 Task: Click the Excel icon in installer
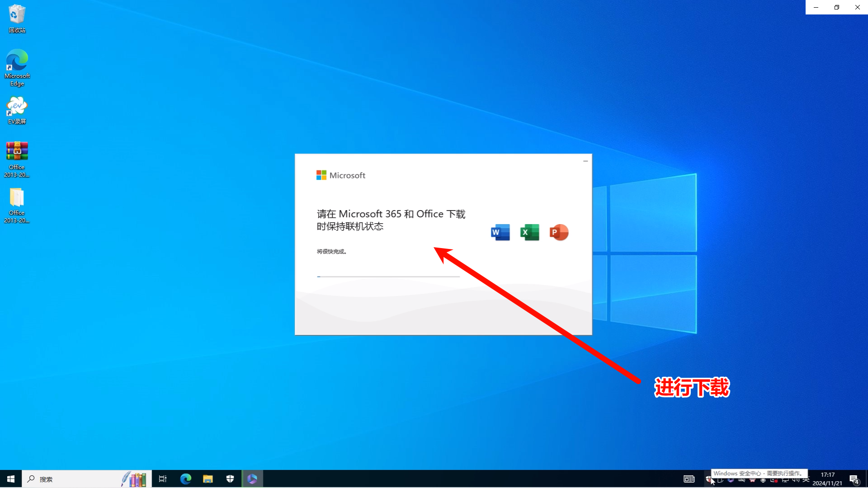pos(529,232)
